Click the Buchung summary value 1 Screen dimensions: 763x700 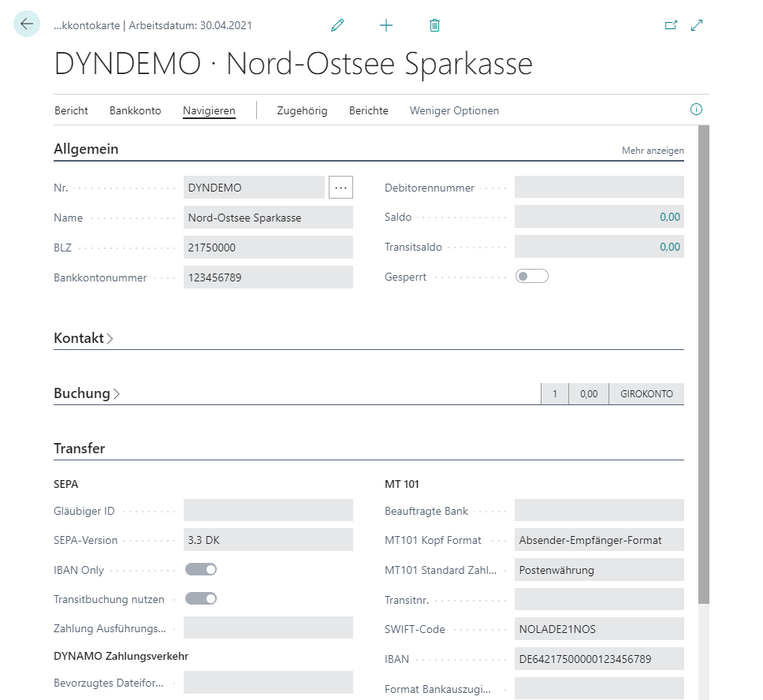coord(555,394)
